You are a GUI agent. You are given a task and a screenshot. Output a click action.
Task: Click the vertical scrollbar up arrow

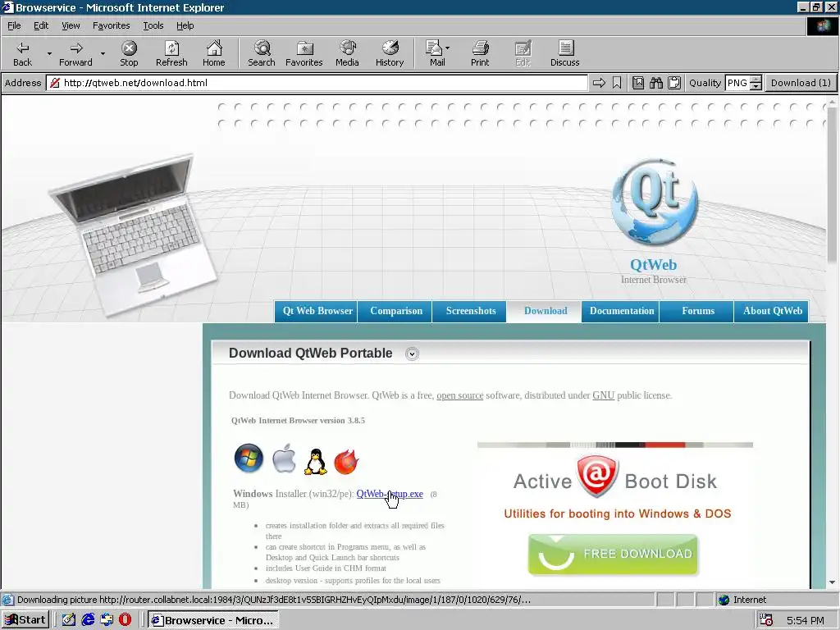pos(832,101)
